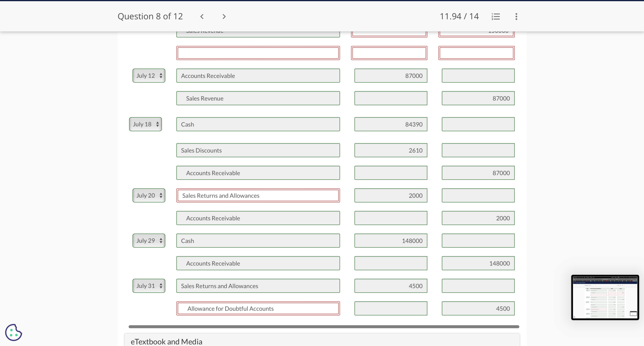Go to the previous question arrow

pos(202,17)
